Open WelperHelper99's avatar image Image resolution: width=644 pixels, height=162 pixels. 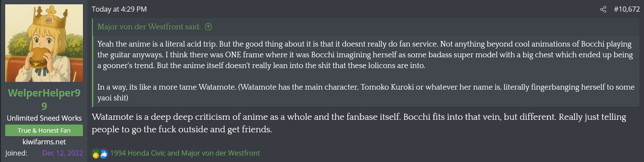(x=44, y=43)
